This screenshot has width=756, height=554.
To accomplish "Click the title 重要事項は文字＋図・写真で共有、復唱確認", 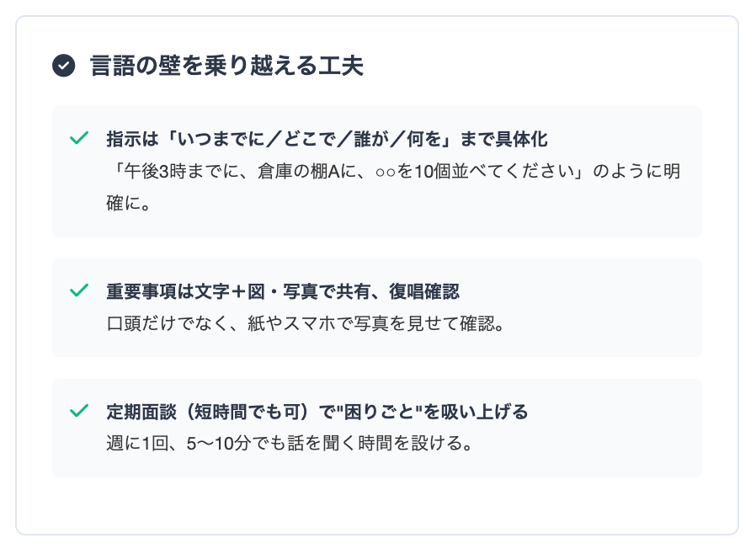I will (x=283, y=291).
